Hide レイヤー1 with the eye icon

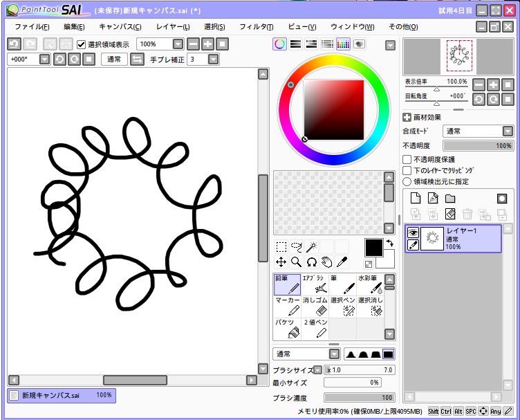point(413,233)
